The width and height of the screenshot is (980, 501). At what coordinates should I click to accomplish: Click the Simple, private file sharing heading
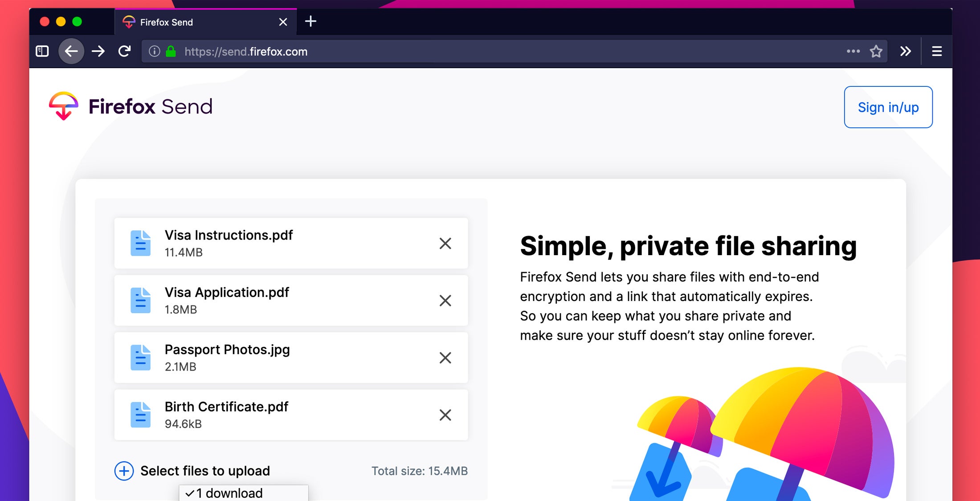688,246
